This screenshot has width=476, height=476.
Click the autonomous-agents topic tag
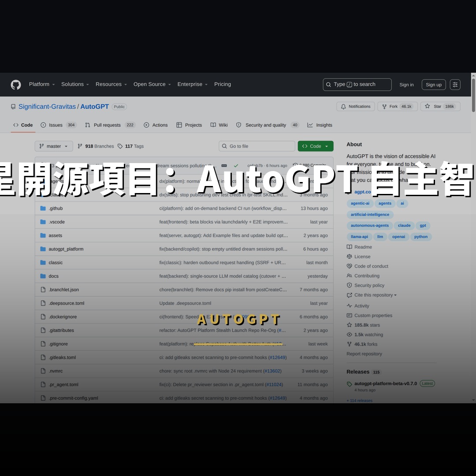[369, 226]
